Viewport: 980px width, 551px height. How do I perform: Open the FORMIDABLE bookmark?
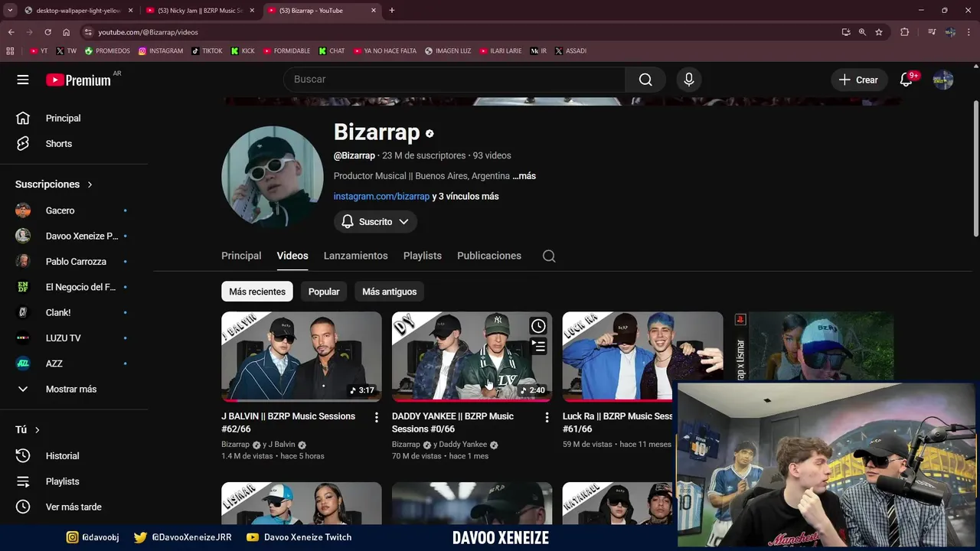click(286, 51)
